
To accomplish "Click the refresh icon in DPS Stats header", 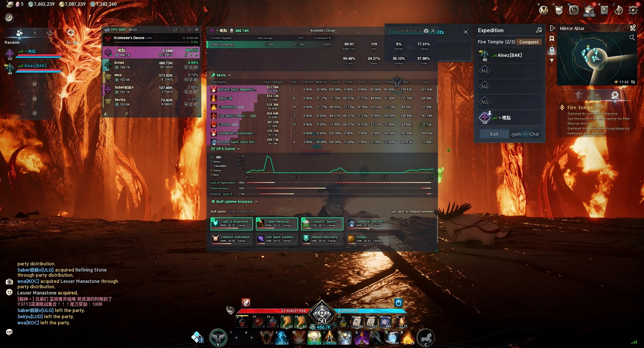I will tap(175, 30).
